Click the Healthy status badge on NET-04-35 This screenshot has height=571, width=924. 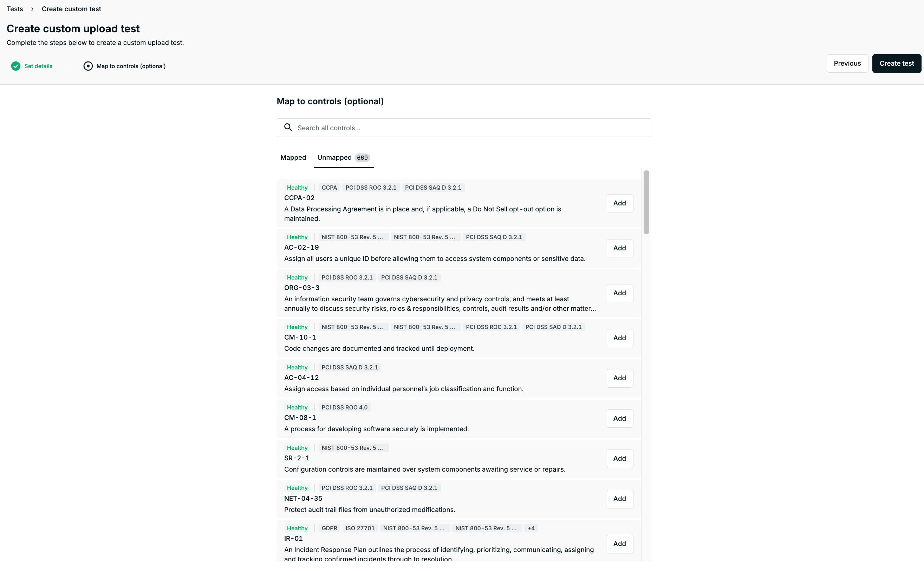point(297,488)
